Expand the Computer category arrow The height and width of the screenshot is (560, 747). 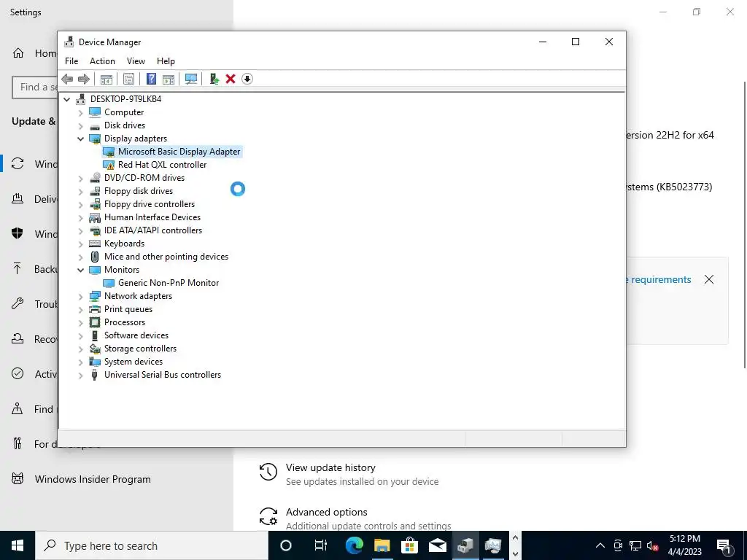tap(80, 112)
